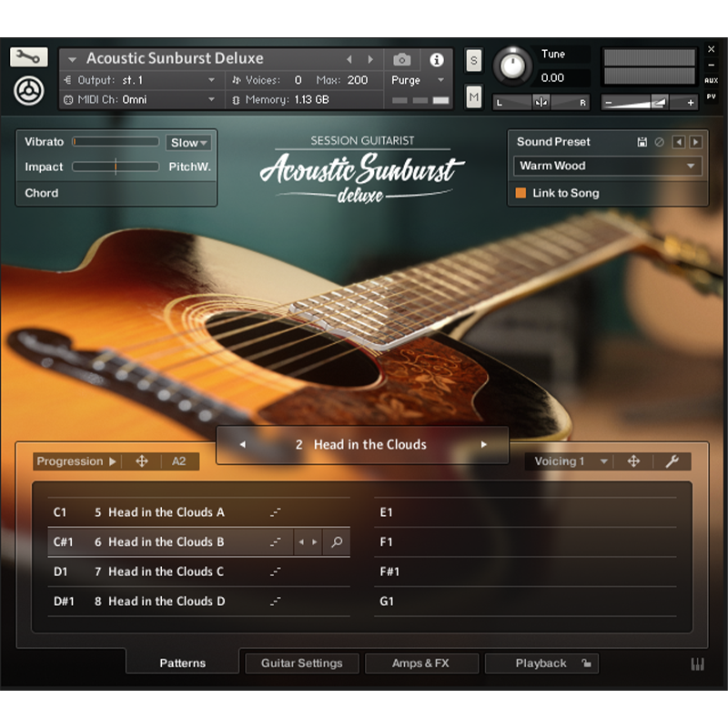This screenshot has width=728, height=728.
Task: Click the Vibrato amount slider
Action: pyautogui.click(x=116, y=142)
